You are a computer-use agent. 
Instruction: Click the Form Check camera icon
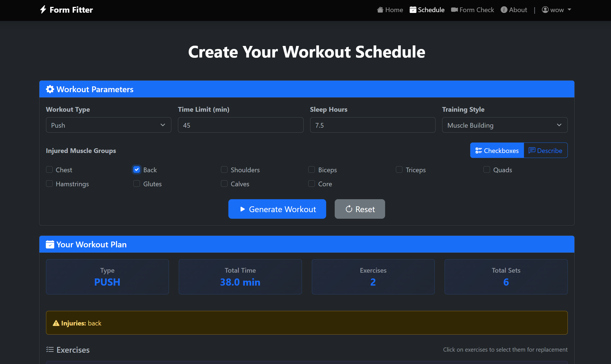454,10
